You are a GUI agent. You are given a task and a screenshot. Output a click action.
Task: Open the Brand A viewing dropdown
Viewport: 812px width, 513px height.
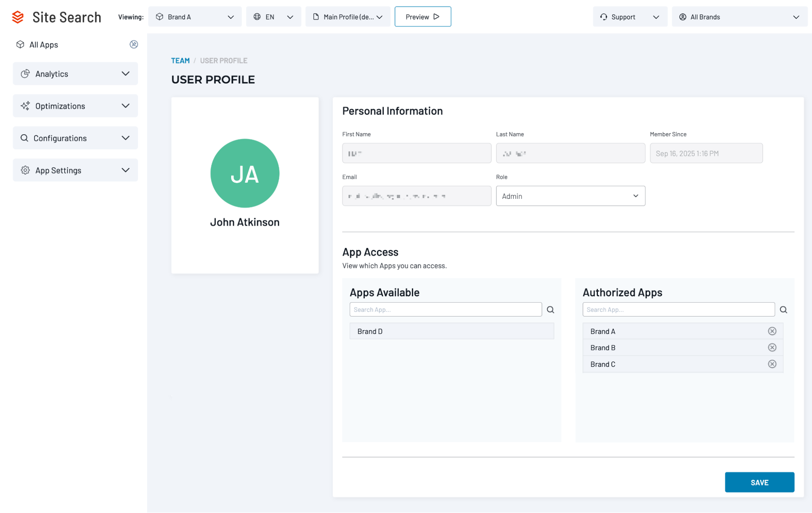195,17
